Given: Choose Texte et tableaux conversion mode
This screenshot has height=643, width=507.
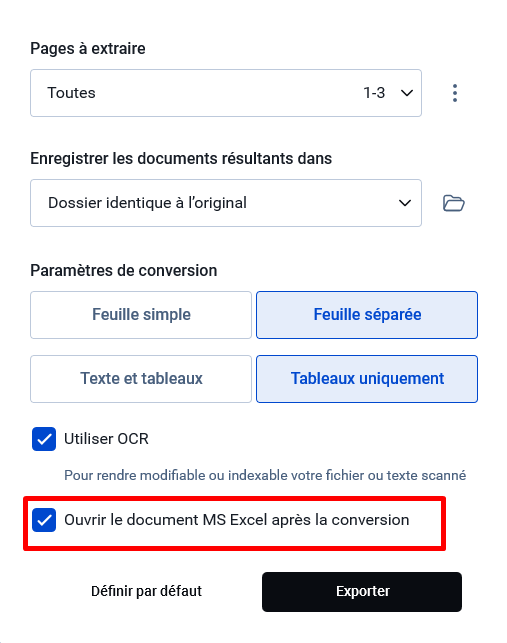Looking at the screenshot, I should tap(141, 379).
